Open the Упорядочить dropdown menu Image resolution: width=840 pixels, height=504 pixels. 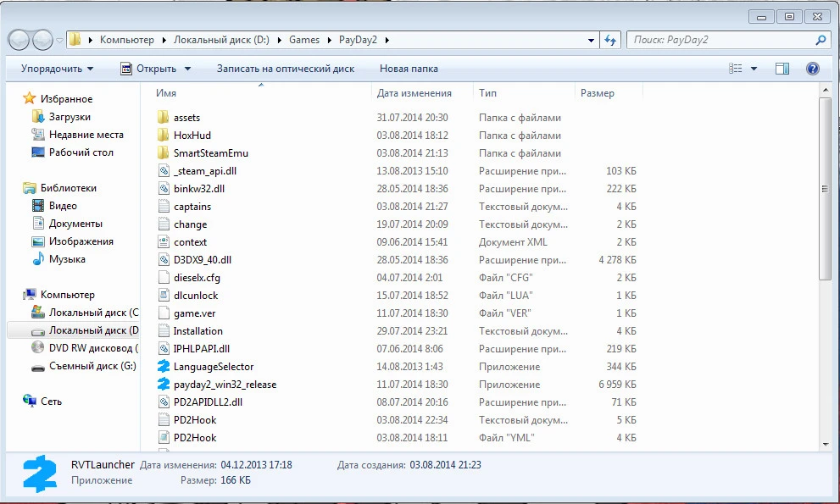tap(58, 69)
